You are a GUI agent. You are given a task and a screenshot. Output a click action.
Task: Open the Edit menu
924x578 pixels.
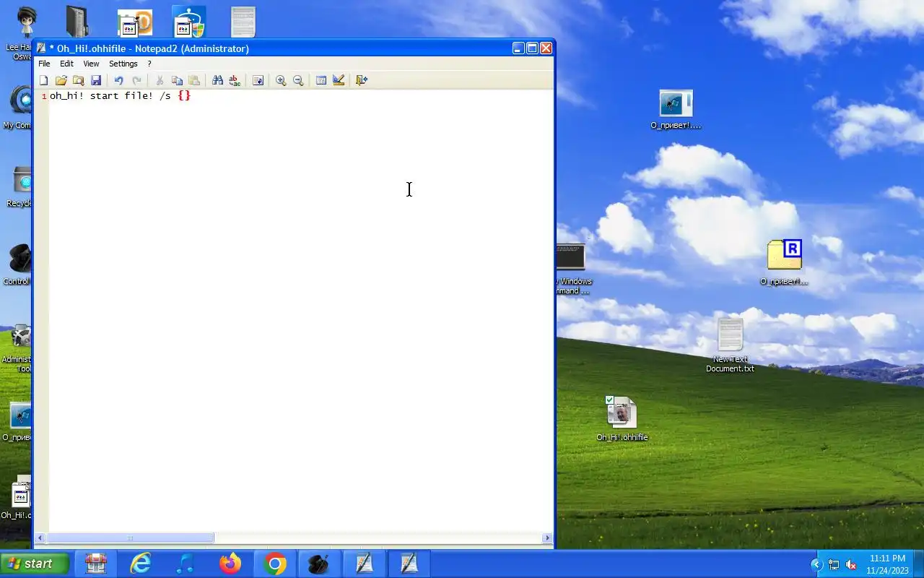click(x=66, y=64)
